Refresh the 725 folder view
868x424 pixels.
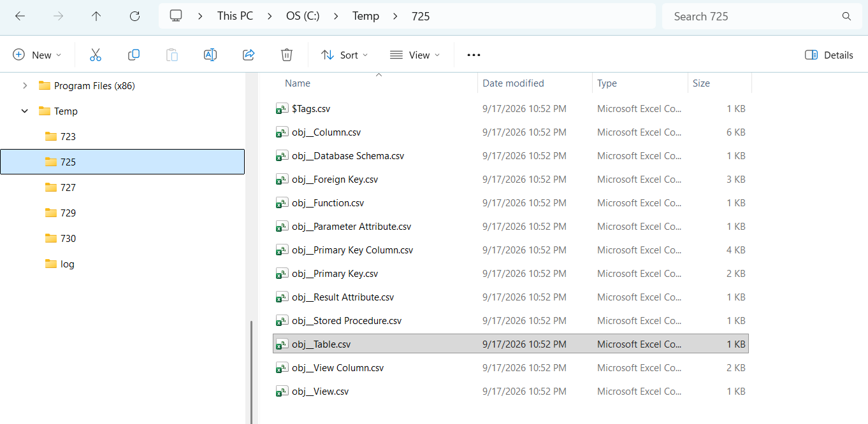click(134, 17)
